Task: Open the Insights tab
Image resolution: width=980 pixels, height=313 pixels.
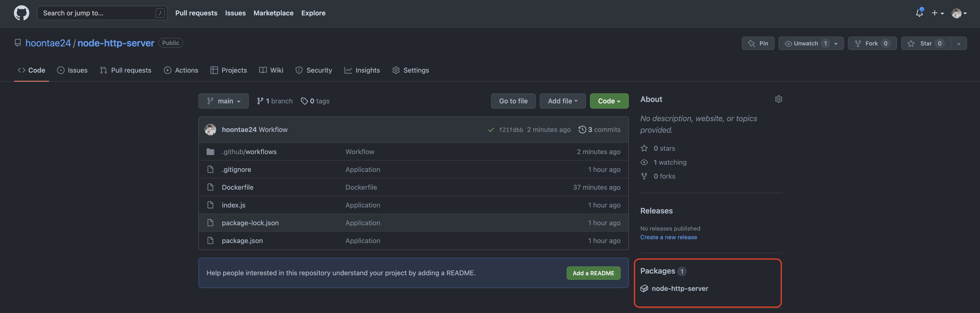Action: (x=362, y=70)
